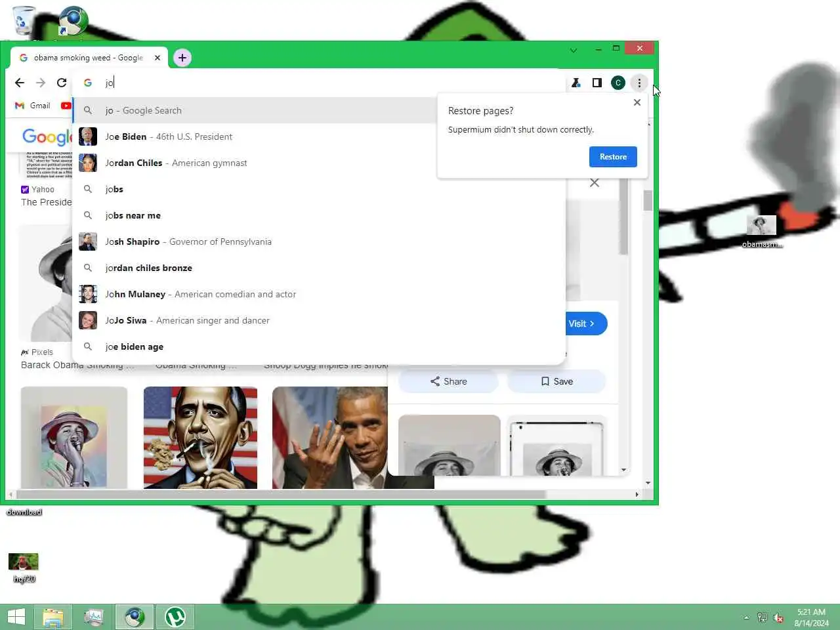The image size is (840, 630).
Task: Open the Task Manager taskbar icon
Action: pos(94,617)
